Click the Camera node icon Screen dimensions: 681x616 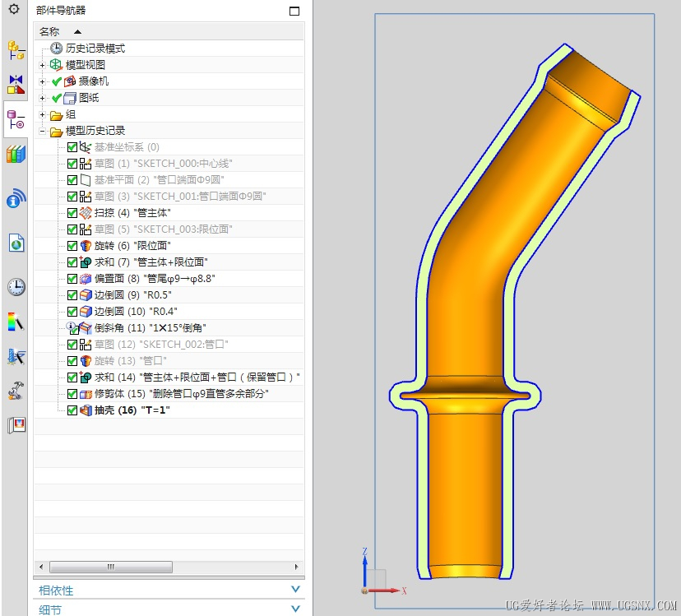click(70, 81)
